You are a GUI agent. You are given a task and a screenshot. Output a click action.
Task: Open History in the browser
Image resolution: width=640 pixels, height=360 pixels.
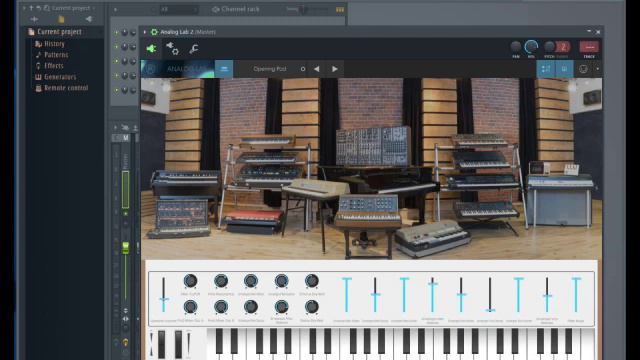[x=50, y=44]
